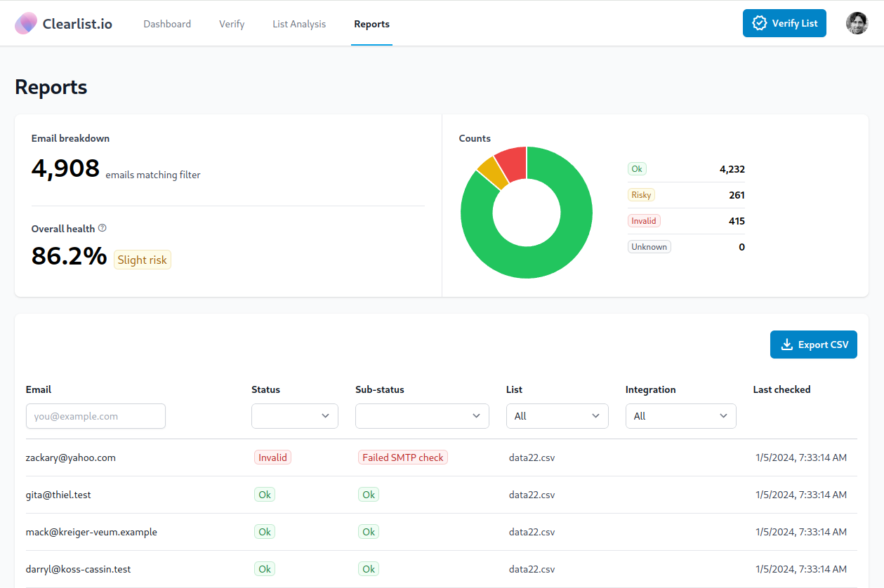Click the Overall health help icon
The height and width of the screenshot is (588, 884).
[x=103, y=228]
